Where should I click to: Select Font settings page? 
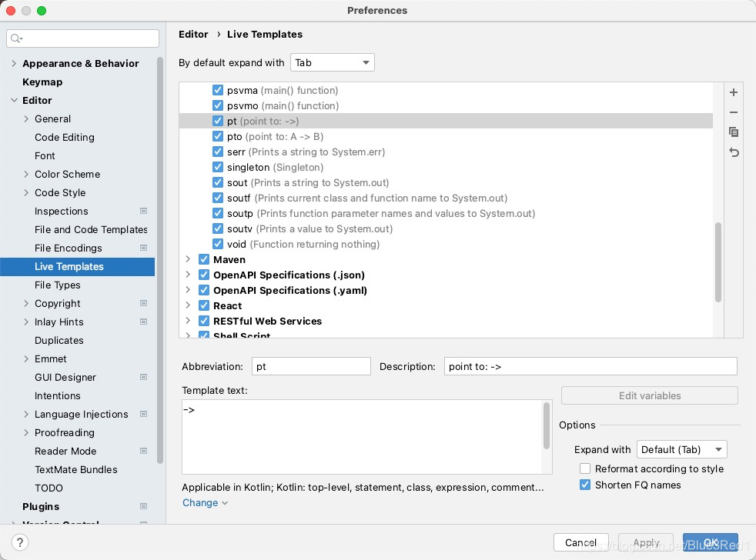coord(45,155)
